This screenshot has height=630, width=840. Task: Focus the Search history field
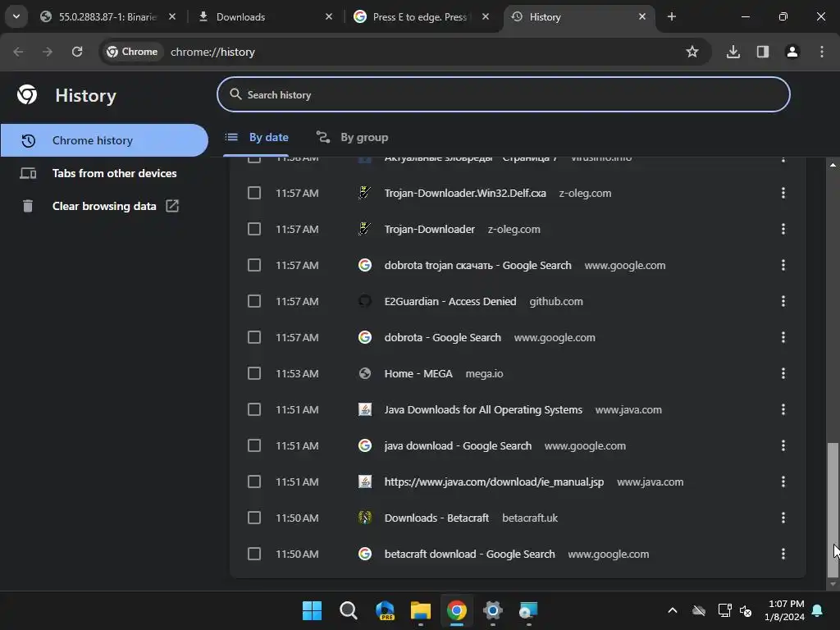coord(503,95)
